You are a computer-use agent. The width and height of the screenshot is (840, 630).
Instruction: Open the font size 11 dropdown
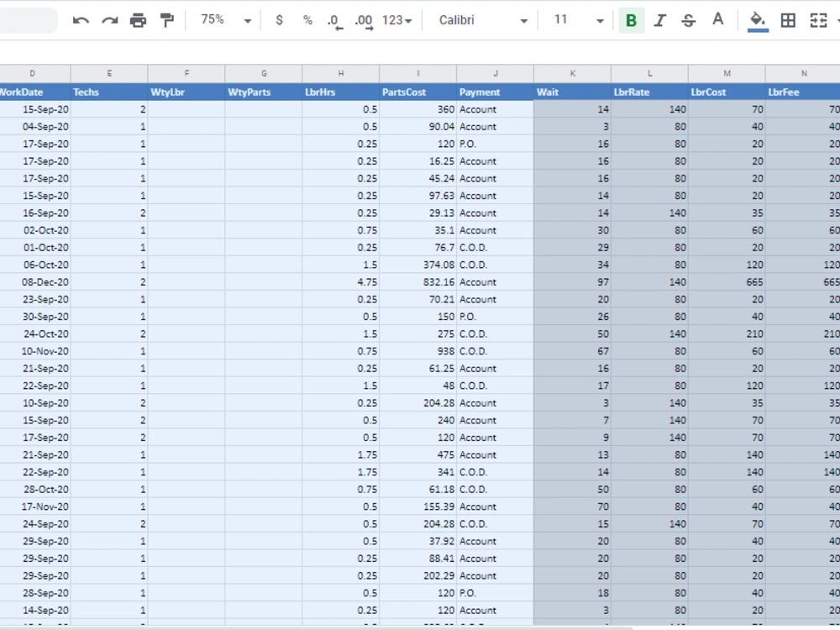click(578, 20)
